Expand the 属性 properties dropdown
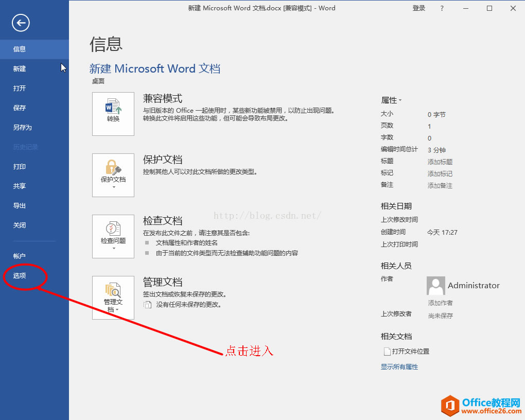525x420 pixels. point(391,100)
